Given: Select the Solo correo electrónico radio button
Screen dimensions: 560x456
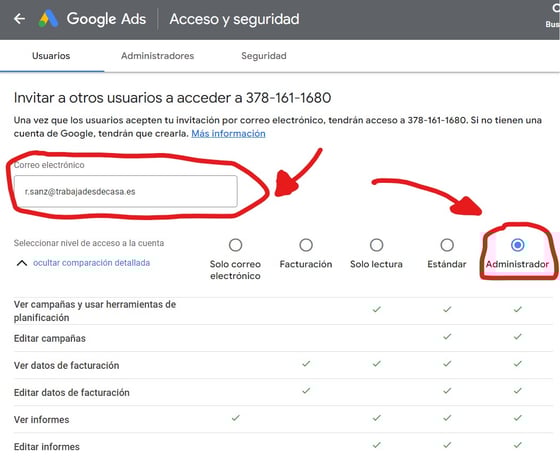Looking at the screenshot, I should point(235,245).
